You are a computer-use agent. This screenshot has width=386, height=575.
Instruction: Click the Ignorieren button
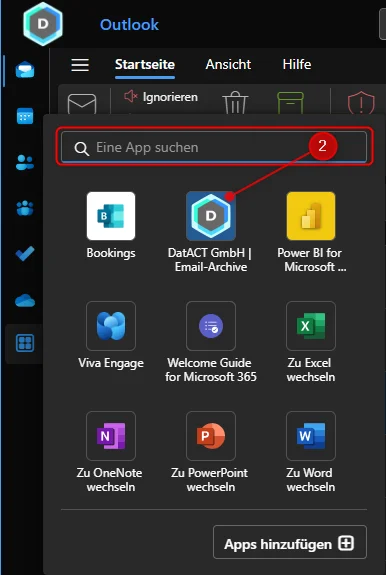click(x=161, y=97)
